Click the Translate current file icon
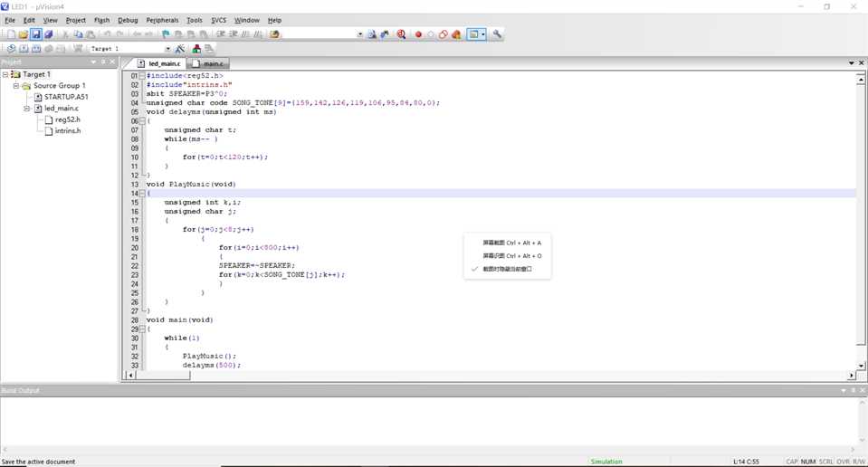 [x=11, y=49]
